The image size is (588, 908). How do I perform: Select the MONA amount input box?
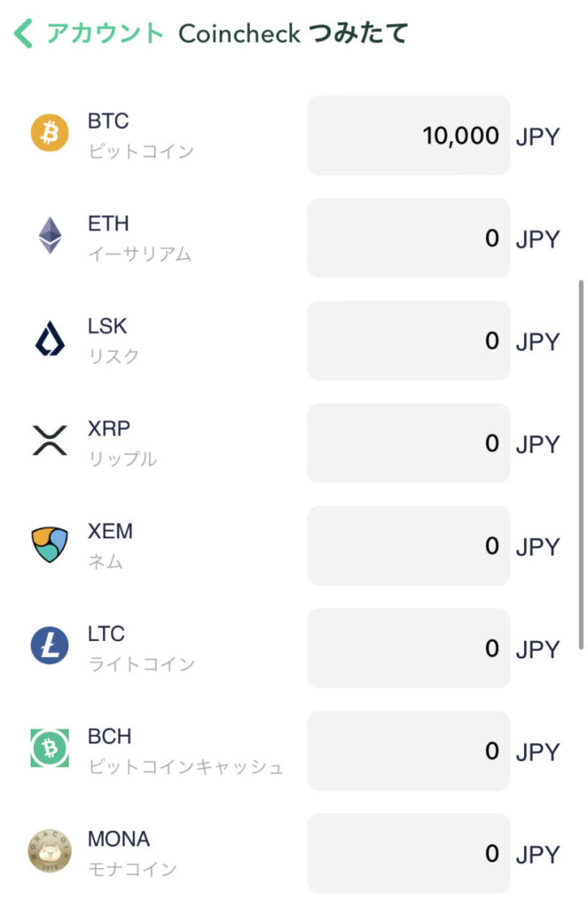pyautogui.click(x=409, y=853)
